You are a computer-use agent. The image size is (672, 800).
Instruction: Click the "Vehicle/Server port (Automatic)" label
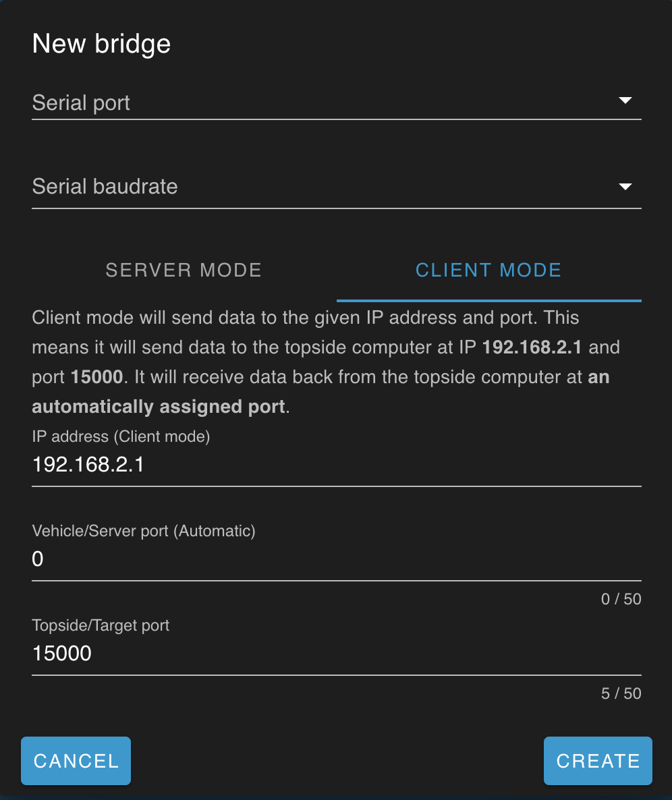(144, 532)
